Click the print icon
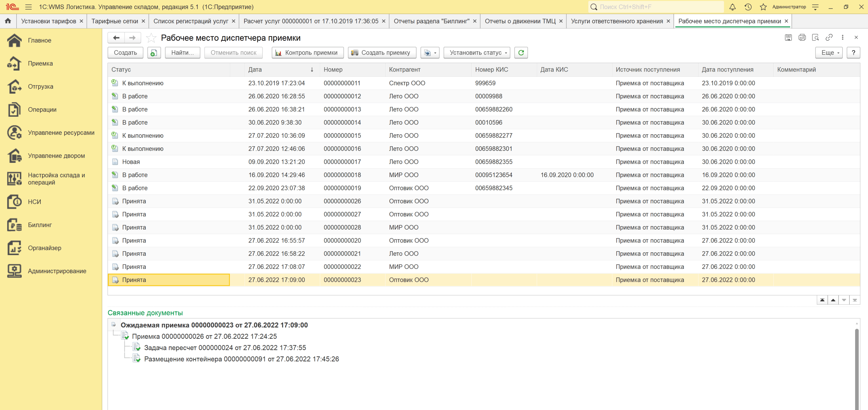This screenshot has width=868, height=410. [x=802, y=38]
